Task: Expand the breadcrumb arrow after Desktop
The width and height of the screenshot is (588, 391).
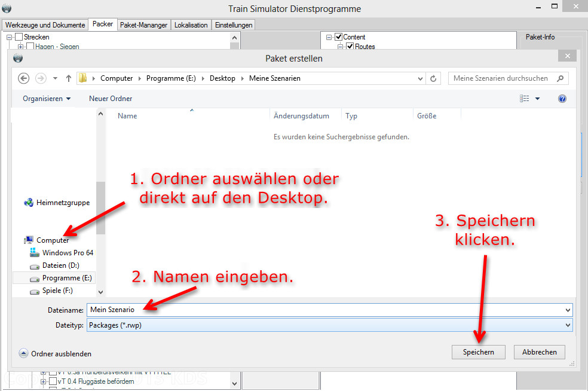Action: click(x=242, y=78)
